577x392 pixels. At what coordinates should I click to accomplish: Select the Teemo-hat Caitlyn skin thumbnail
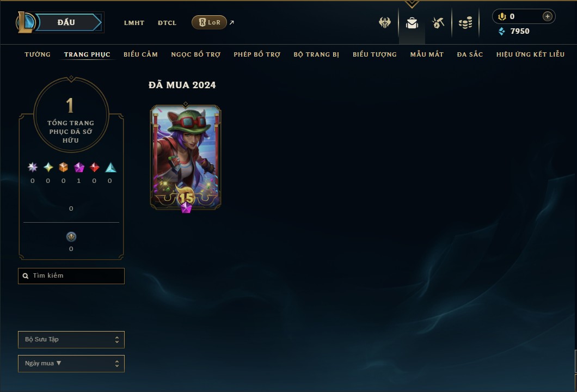186,157
